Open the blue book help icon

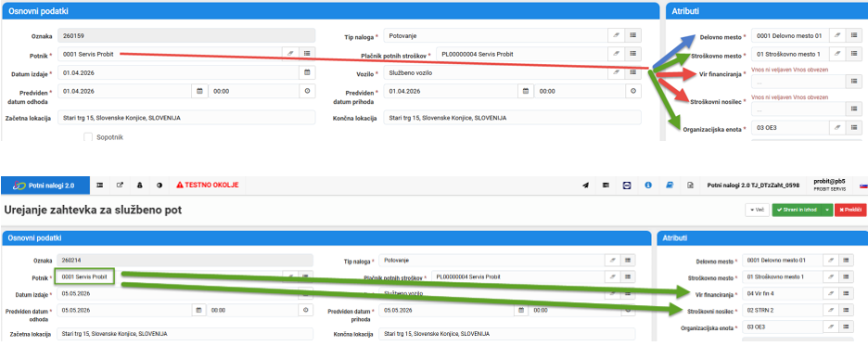pos(669,186)
